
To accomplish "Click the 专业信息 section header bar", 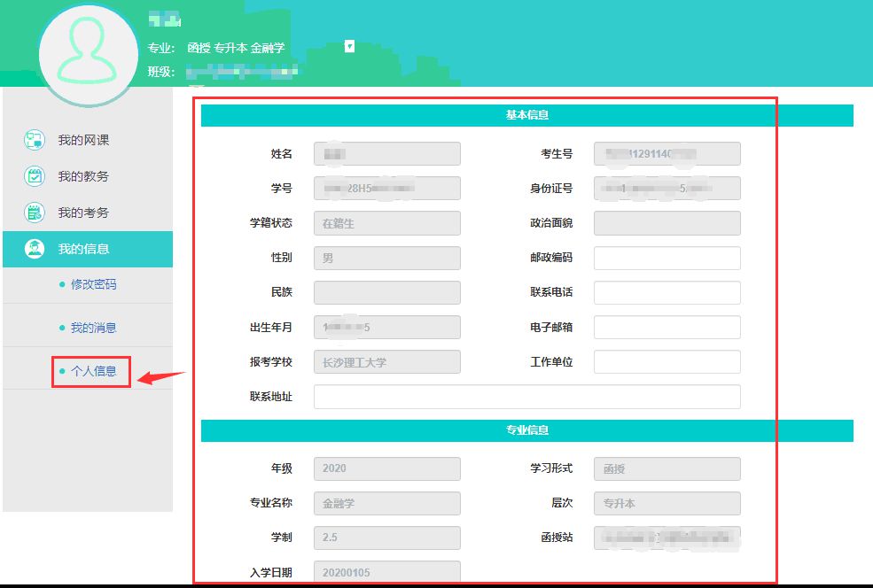I will [x=526, y=430].
